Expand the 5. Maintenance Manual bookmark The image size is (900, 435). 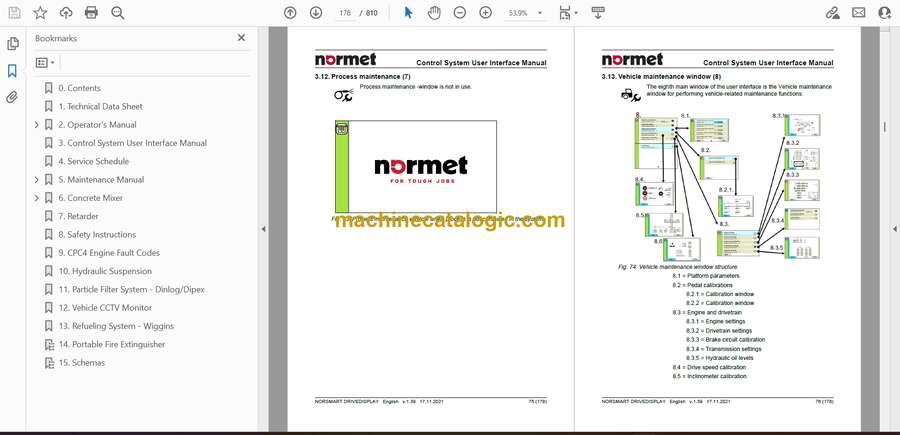(37, 180)
